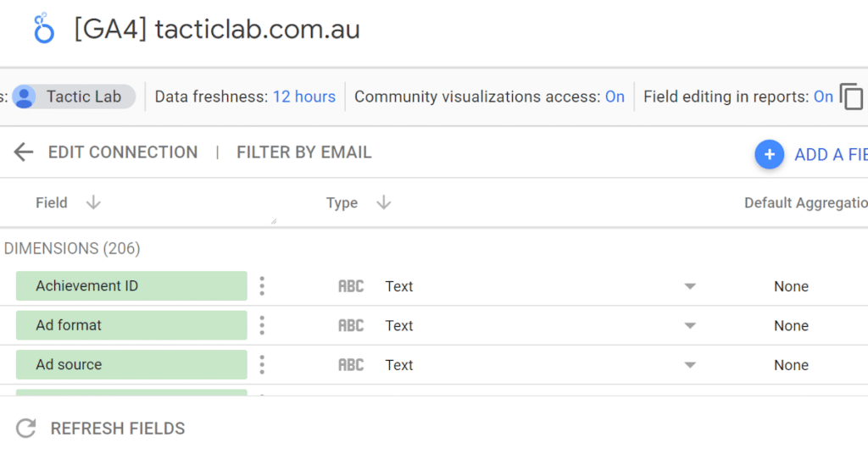Click Filter by Email
This screenshot has height=454, width=868.
(x=303, y=152)
